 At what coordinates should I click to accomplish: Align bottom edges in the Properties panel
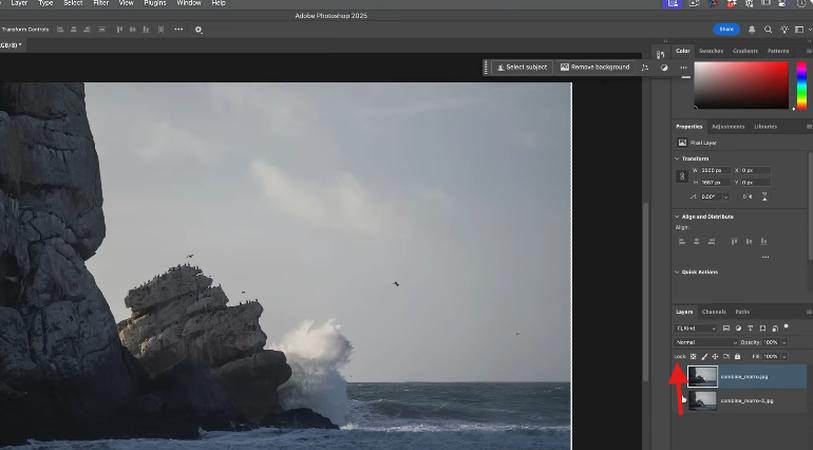click(x=764, y=241)
